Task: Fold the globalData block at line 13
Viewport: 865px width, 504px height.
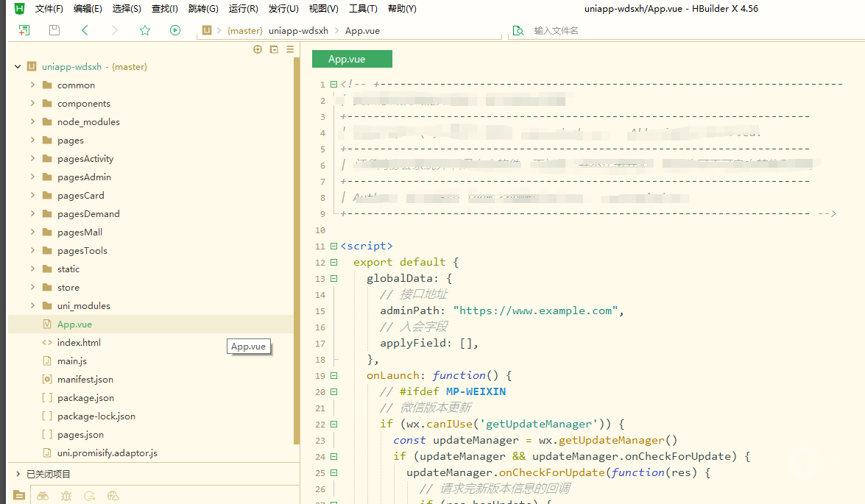Action: tap(333, 278)
